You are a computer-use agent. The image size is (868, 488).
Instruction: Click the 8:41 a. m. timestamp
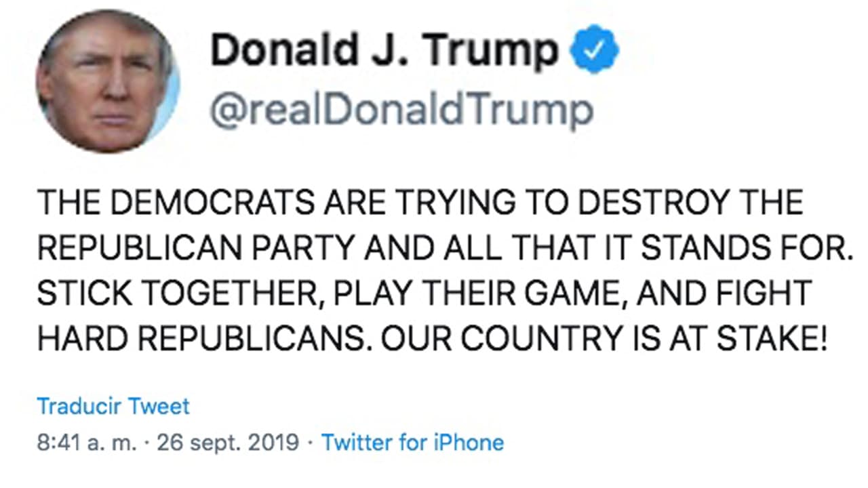point(88,443)
